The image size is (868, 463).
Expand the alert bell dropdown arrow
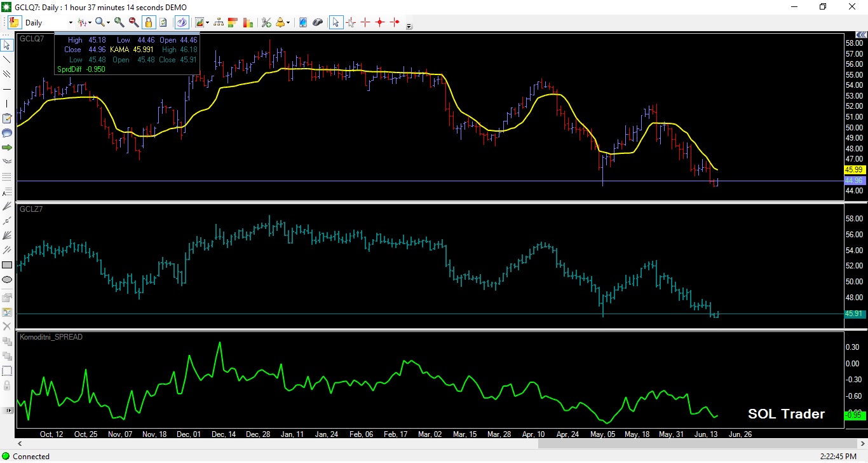pyautogui.click(x=288, y=23)
